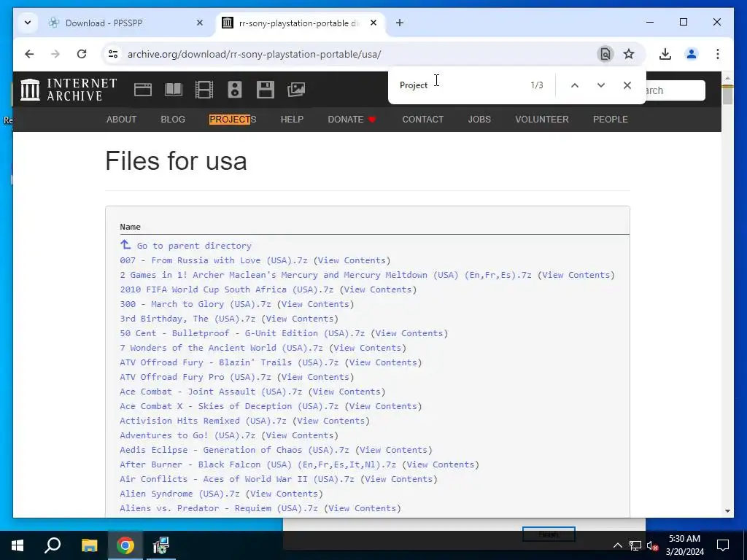Open the PROJECTS menu item
Screen dimensions: 747x560
click(x=233, y=120)
